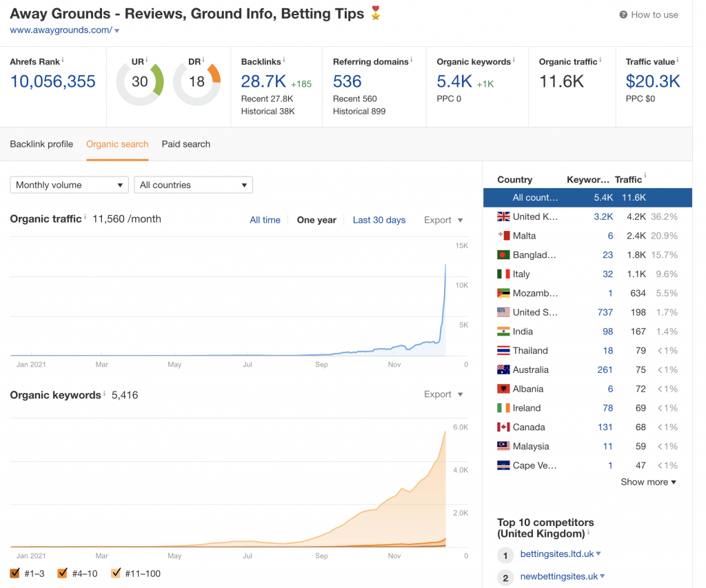This screenshot has height=588, width=706.
Task: Click the Bangladesh flag icon
Action: 503,255
